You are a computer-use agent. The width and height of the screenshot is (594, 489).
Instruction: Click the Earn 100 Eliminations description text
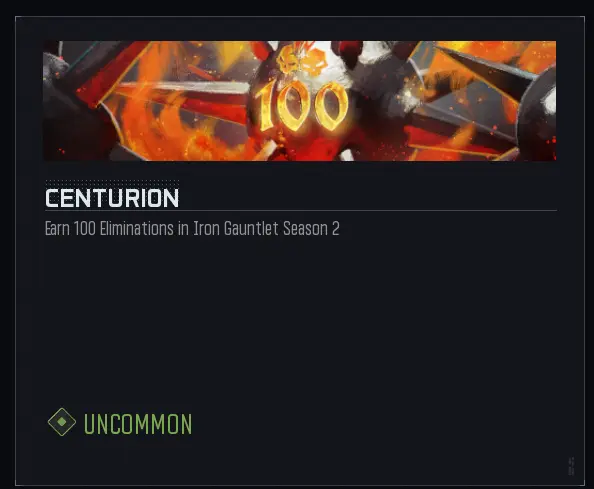click(x=192, y=228)
